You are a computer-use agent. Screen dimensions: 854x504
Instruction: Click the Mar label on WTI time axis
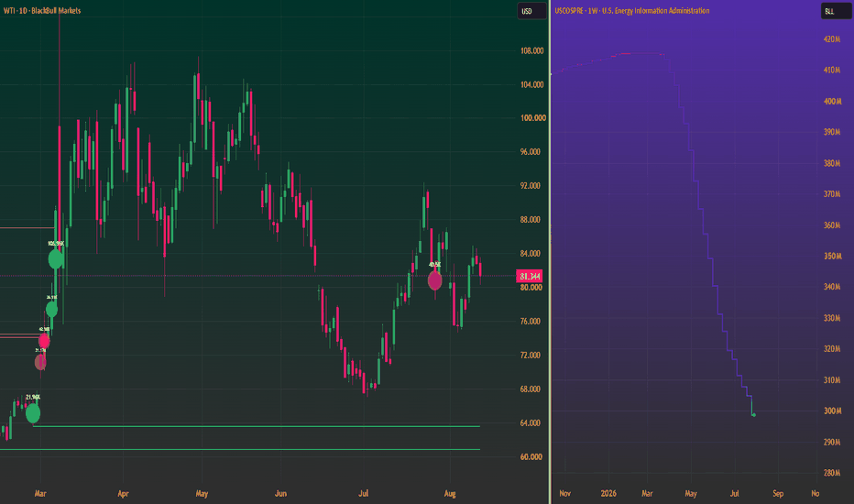click(40, 493)
